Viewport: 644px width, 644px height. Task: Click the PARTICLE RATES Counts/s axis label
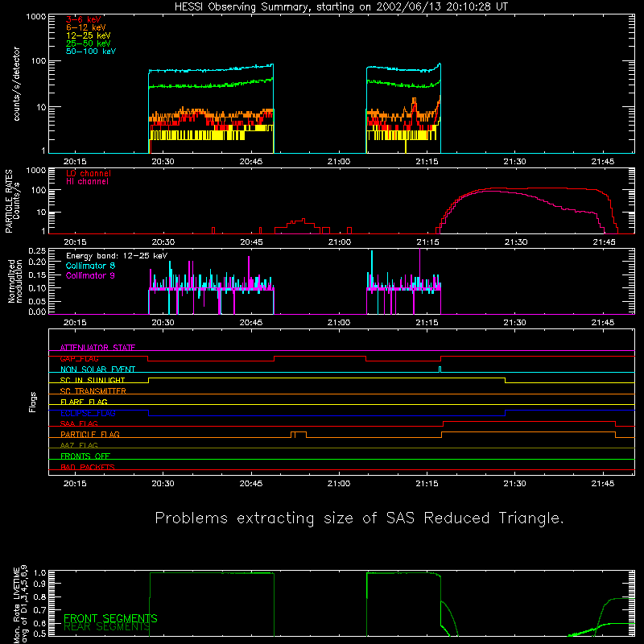coord(12,201)
